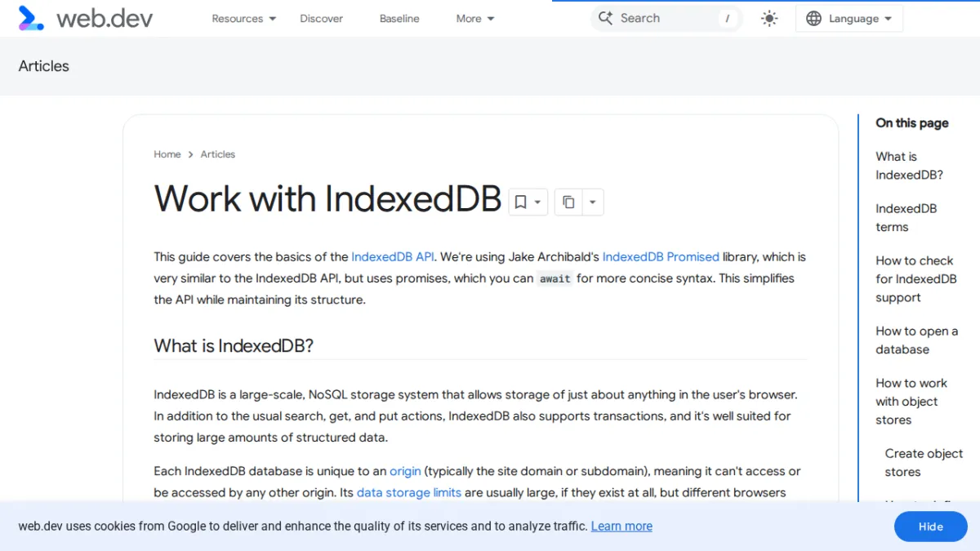
Task: Jump to 'How to open a database'
Action: pyautogui.click(x=917, y=340)
